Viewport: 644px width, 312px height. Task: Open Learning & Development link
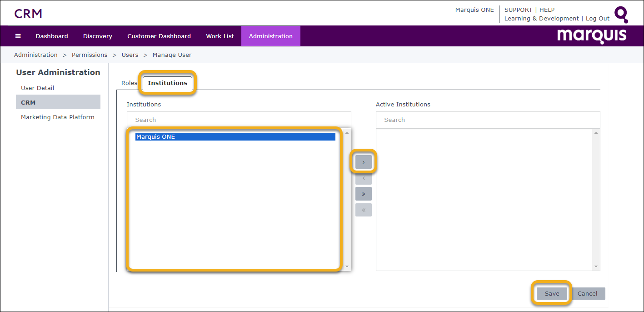click(x=542, y=19)
